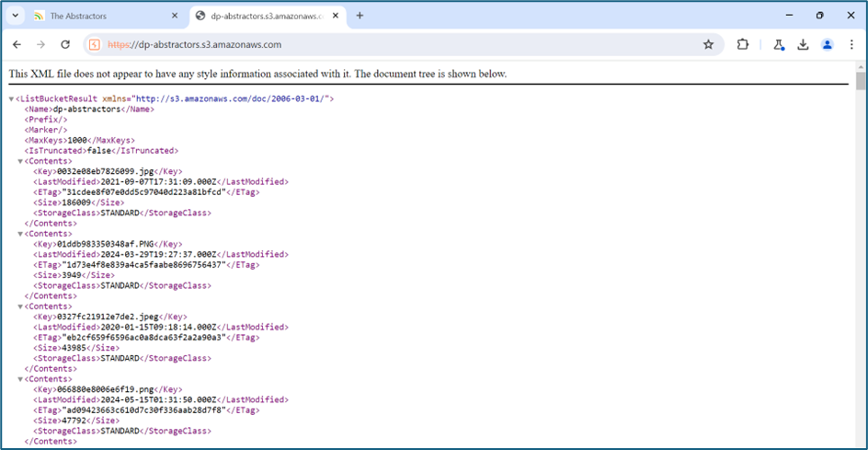Click the ETag eb2cf659f6596ac0a8dca63f2a2a90a3
The height and width of the screenshot is (450, 868).
click(144, 338)
